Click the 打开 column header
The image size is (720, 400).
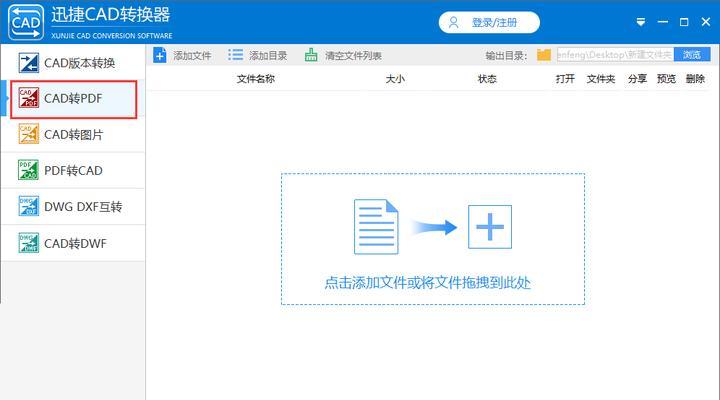tap(565, 79)
